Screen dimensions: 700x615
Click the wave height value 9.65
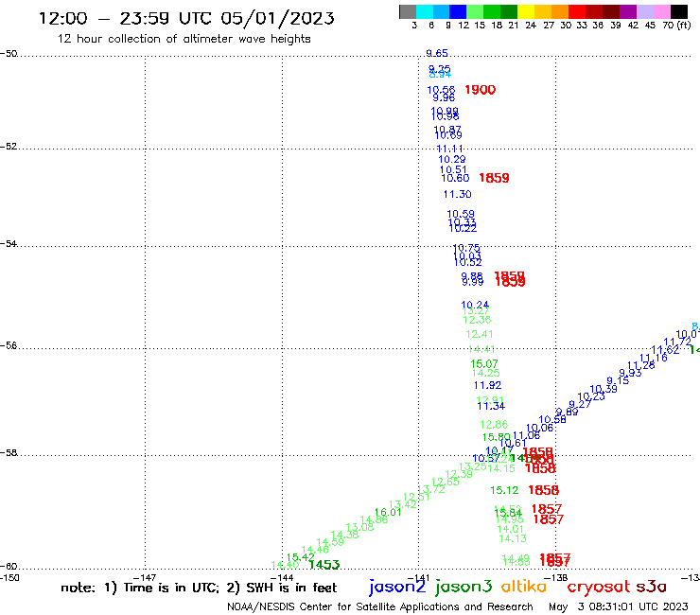pos(437,54)
